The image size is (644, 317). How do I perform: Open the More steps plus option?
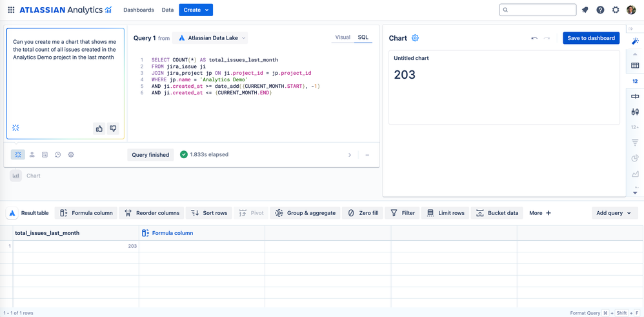pos(539,213)
